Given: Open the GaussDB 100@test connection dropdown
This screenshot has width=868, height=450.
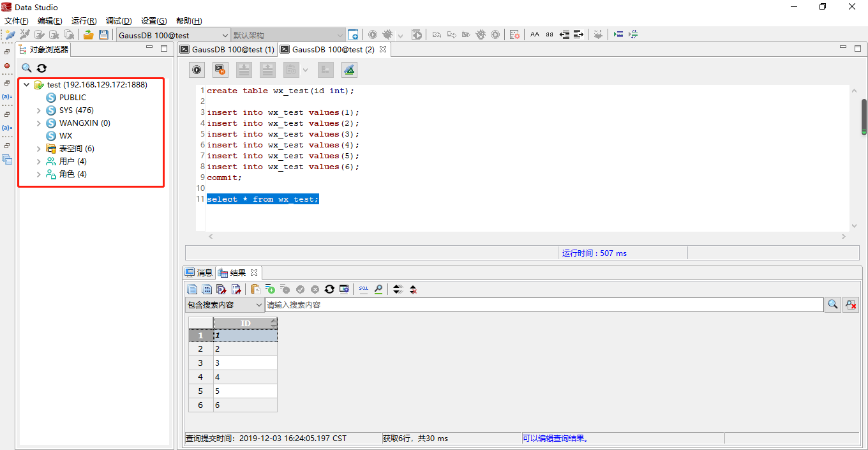Looking at the screenshot, I should (225, 35).
